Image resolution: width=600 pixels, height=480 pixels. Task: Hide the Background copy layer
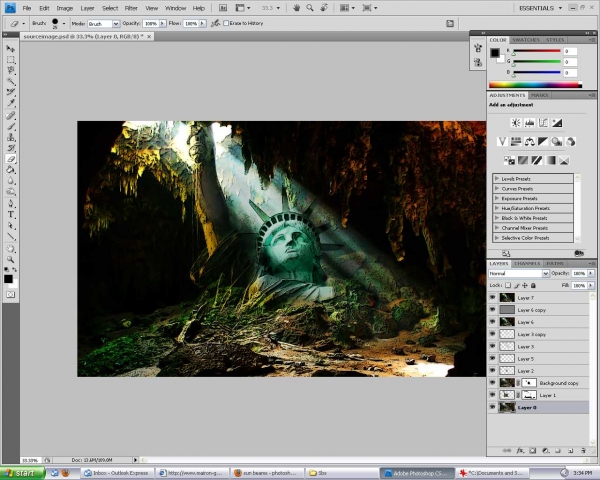[492, 383]
